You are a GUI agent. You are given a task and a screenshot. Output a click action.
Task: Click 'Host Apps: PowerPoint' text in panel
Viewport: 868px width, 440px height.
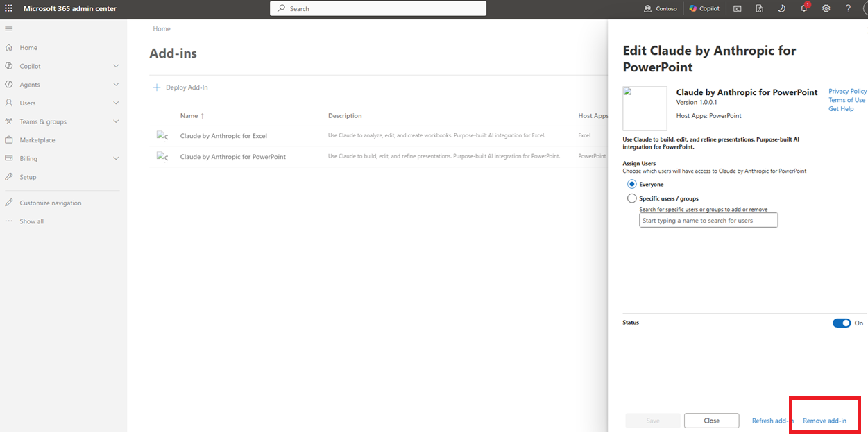pyautogui.click(x=708, y=116)
